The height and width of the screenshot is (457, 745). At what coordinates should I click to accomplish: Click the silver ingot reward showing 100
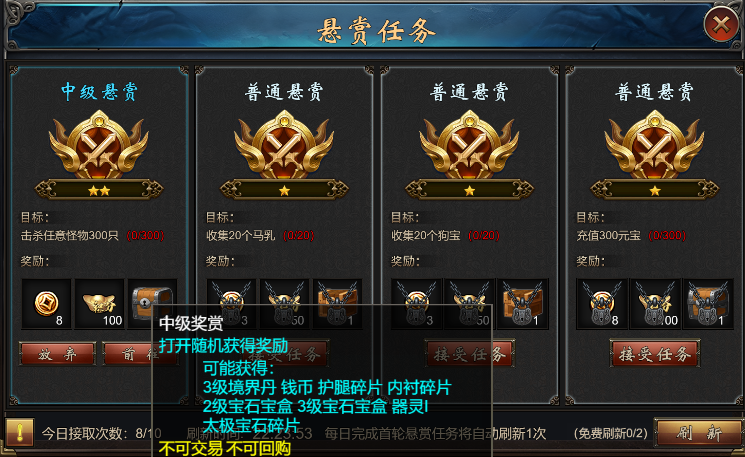pos(99,304)
